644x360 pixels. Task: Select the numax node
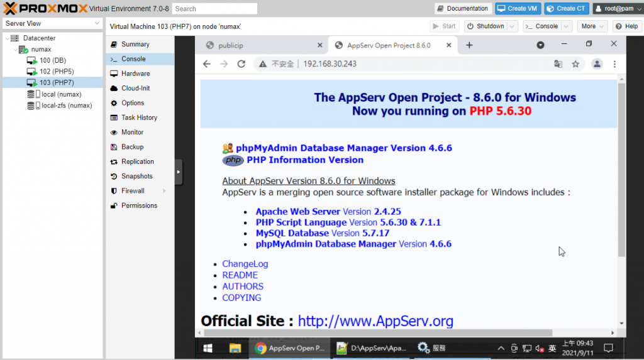point(41,49)
